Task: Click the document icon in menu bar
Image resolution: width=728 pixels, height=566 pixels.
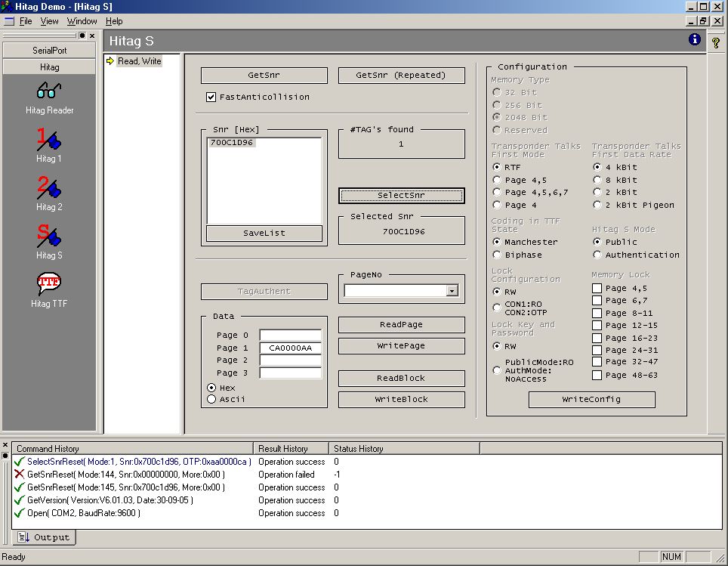Action: 9,21
